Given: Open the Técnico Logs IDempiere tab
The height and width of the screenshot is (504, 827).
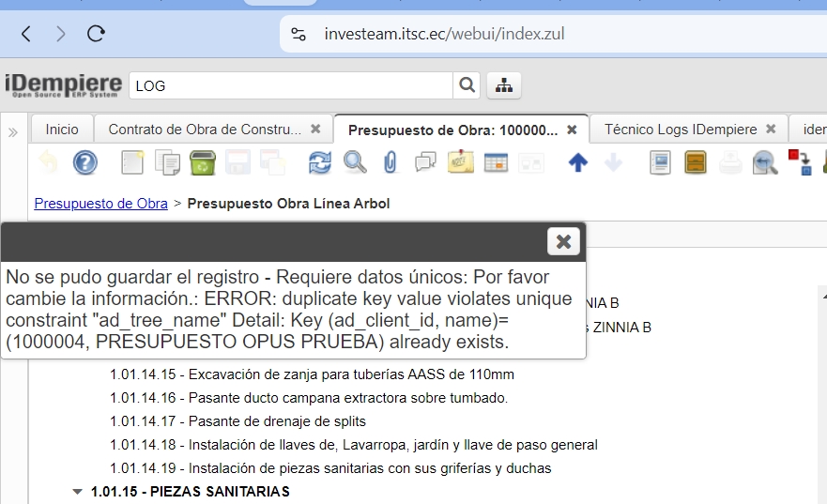Looking at the screenshot, I should coord(680,130).
